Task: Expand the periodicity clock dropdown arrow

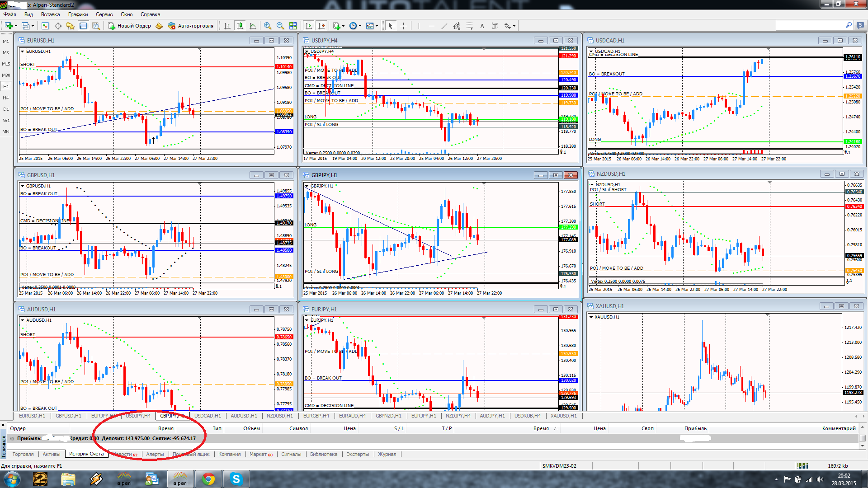Action: pyautogui.click(x=360, y=26)
